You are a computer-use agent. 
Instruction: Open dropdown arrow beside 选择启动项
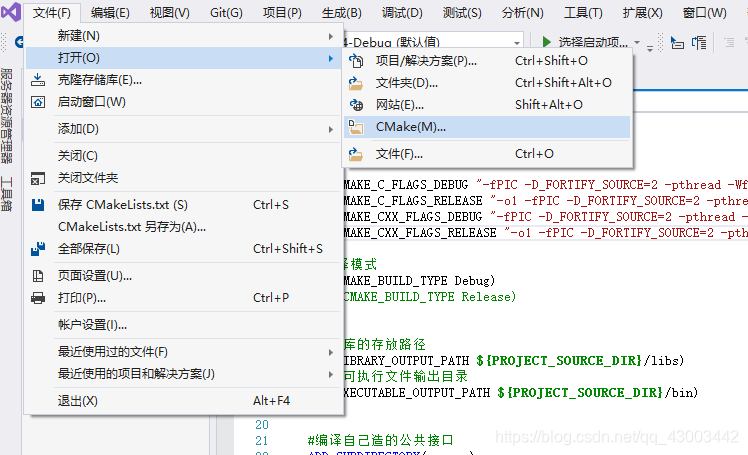click(637, 42)
